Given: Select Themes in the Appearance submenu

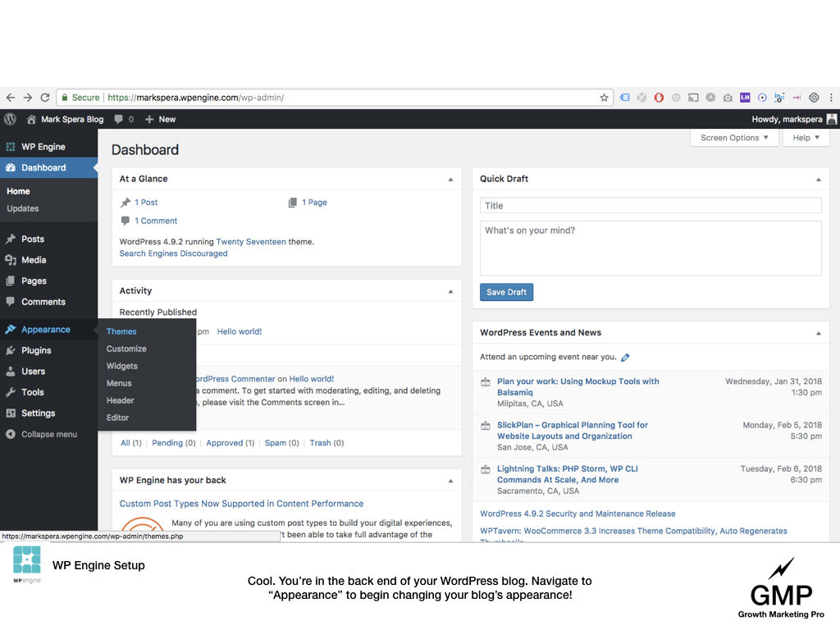Looking at the screenshot, I should pos(121,331).
